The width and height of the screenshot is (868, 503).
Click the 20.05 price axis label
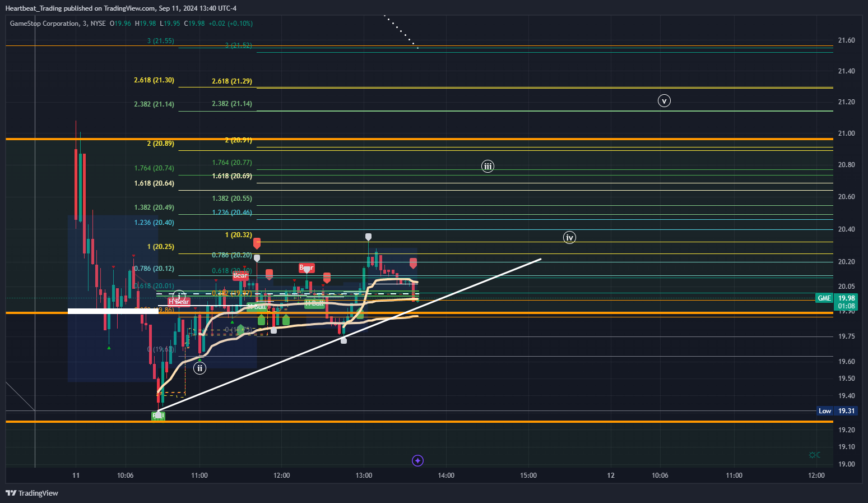click(846, 287)
